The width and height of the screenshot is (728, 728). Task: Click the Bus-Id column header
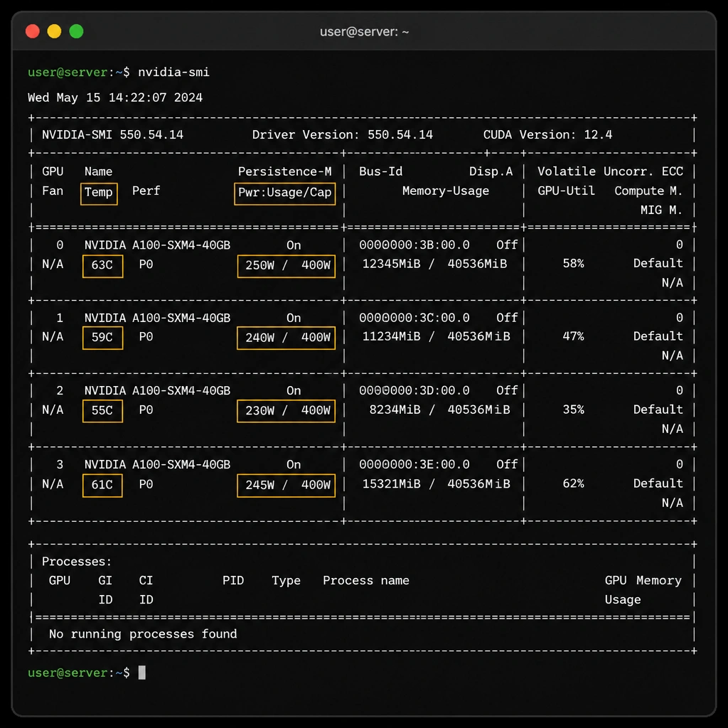click(x=381, y=171)
